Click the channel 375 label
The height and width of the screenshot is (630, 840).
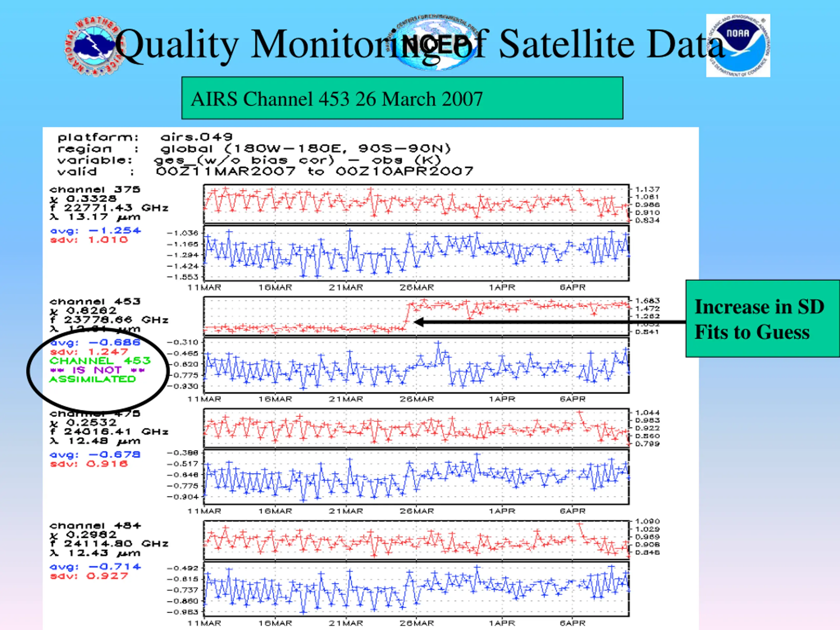coord(95,189)
